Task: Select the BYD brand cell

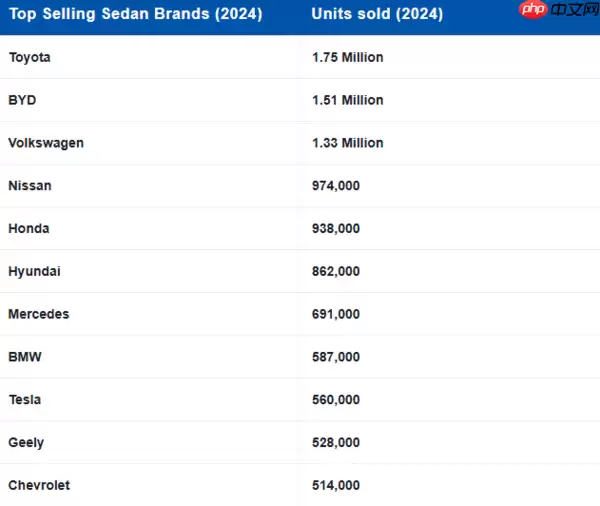Action: pyautogui.click(x=22, y=100)
